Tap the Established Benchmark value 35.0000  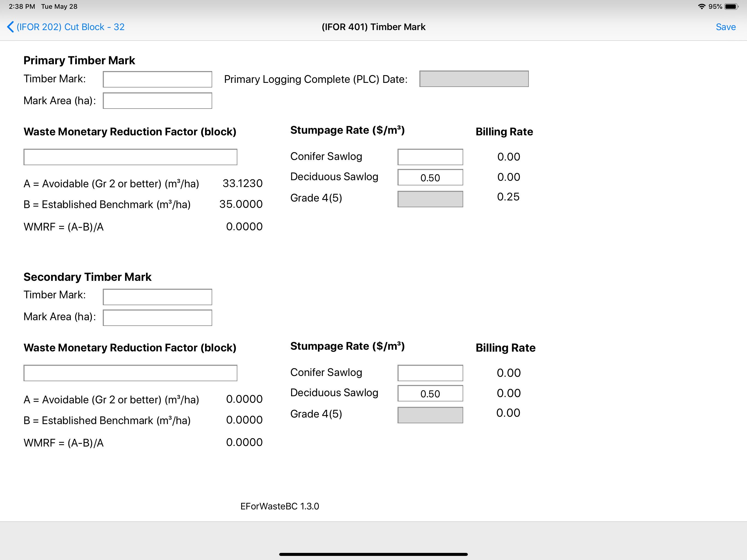coord(241,204)
